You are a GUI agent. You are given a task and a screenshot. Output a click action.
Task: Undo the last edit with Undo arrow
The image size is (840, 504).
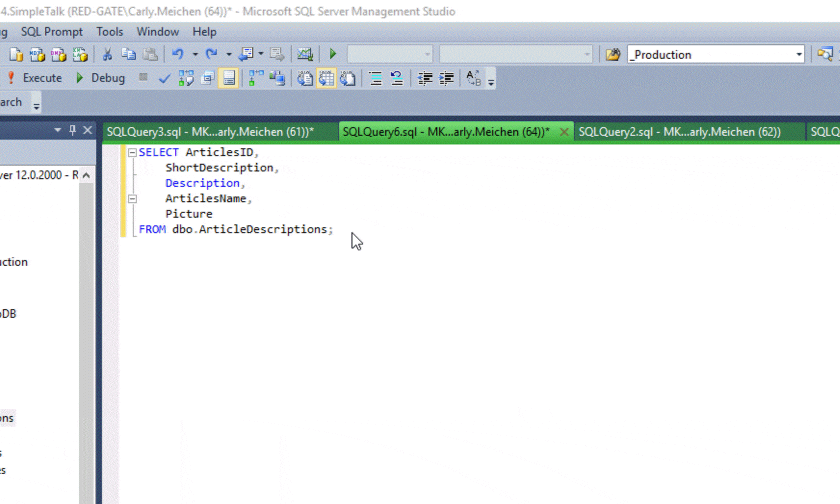click(179, 53)
